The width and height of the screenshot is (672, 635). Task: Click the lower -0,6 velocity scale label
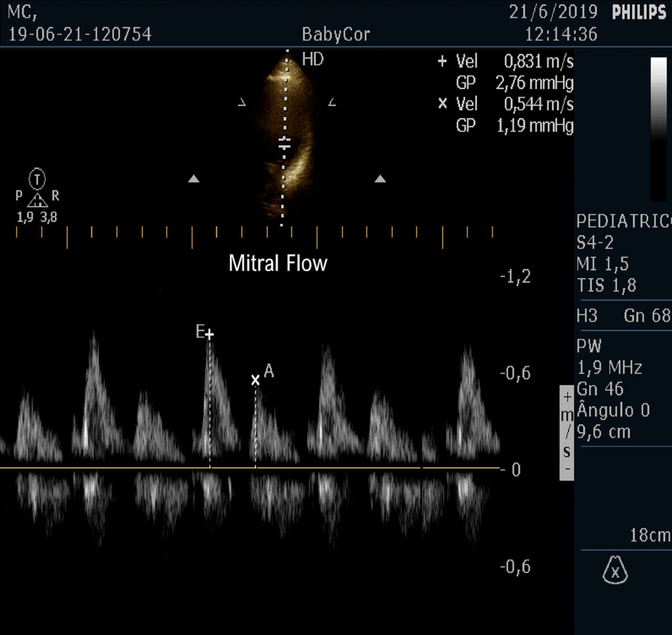[x=515, y=567]
